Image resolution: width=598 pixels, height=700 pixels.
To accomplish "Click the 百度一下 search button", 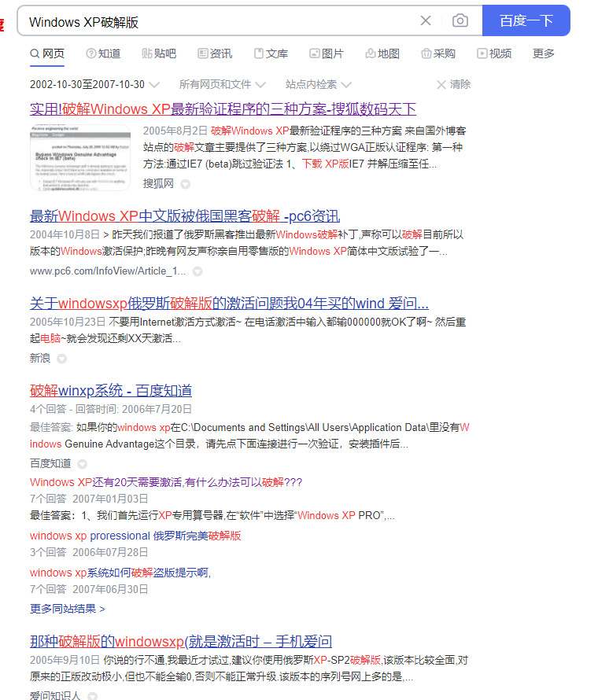I will [x=526, y=21].
